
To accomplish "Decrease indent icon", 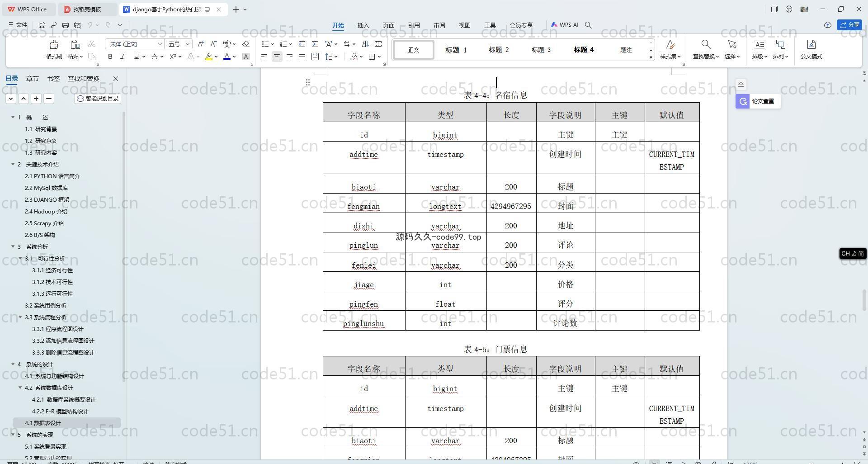I will click(302, 44).
